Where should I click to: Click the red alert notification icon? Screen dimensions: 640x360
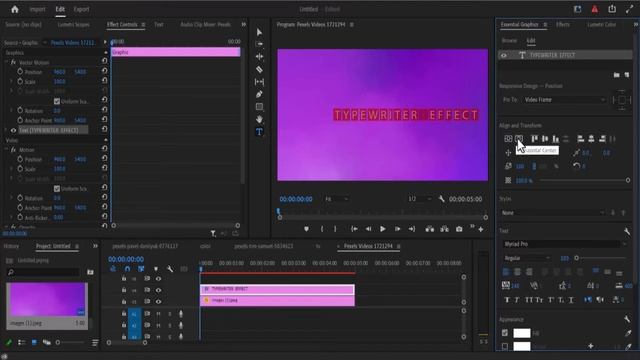tap(595, 9)
